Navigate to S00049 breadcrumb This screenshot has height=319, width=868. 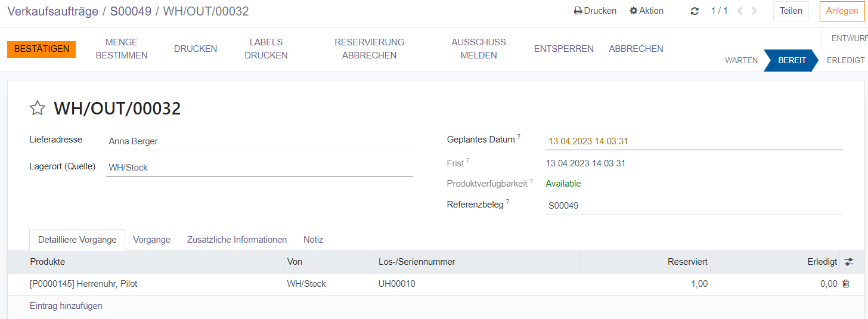(x=131, y=11)
